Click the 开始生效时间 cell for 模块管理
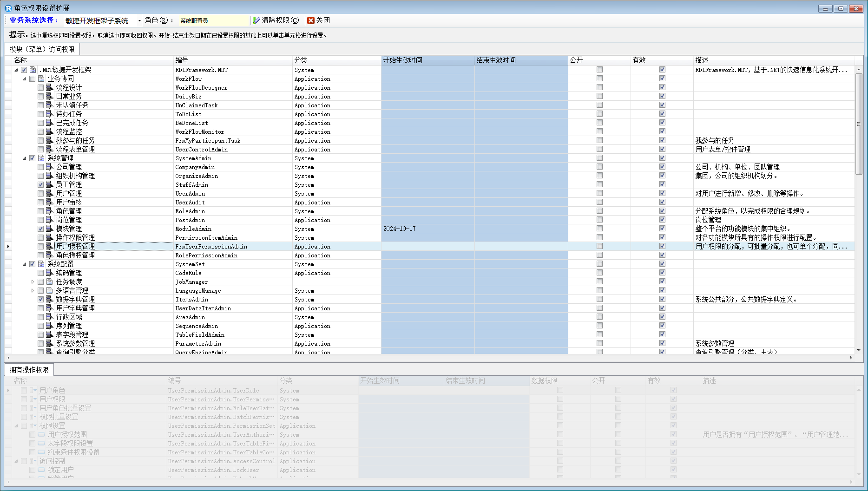Image resolution: width=868 pixels, height=491 pixels. point(427,229)
